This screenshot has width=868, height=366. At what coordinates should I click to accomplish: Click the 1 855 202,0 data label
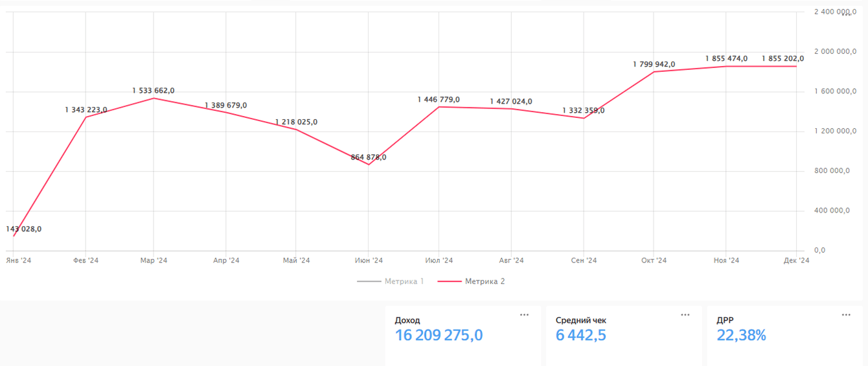[x=782, y=58]
